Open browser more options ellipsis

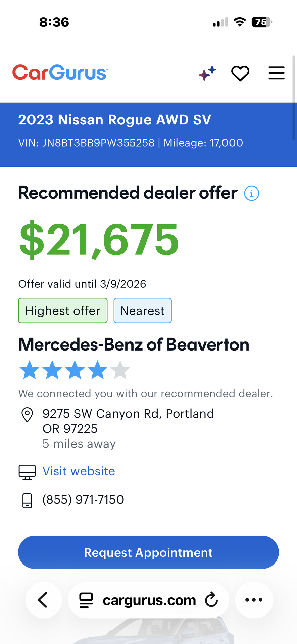pyautogui.click(x=254, y=600)
